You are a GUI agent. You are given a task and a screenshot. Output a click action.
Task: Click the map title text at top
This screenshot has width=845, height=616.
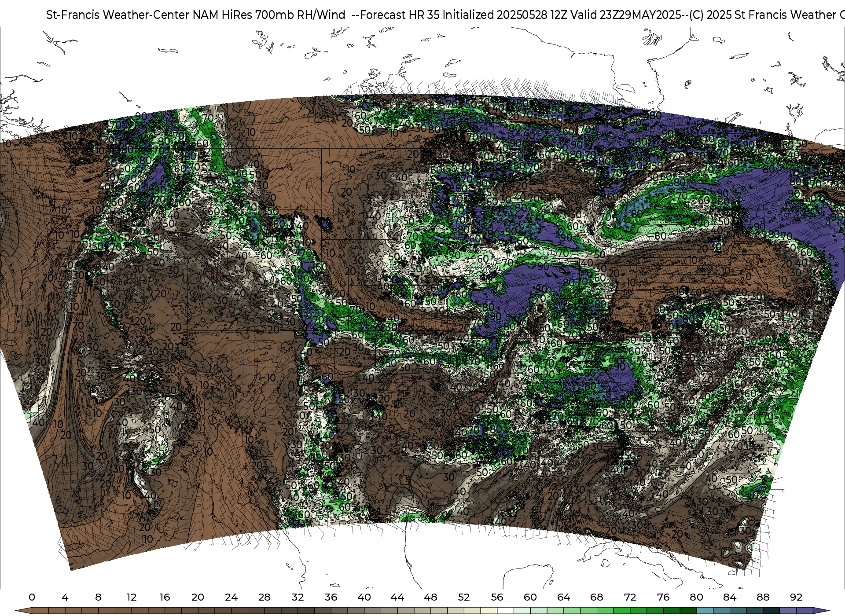[445, 15]
